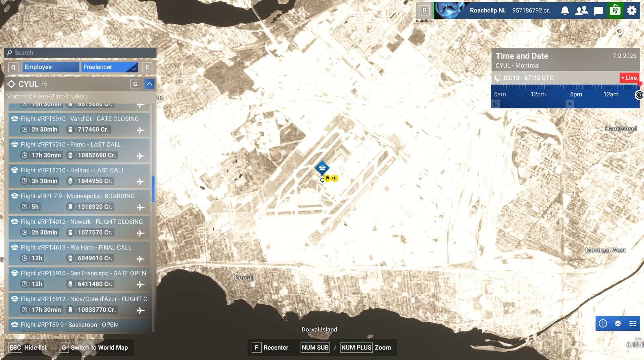Click the 7-2-2025 date

624,56
